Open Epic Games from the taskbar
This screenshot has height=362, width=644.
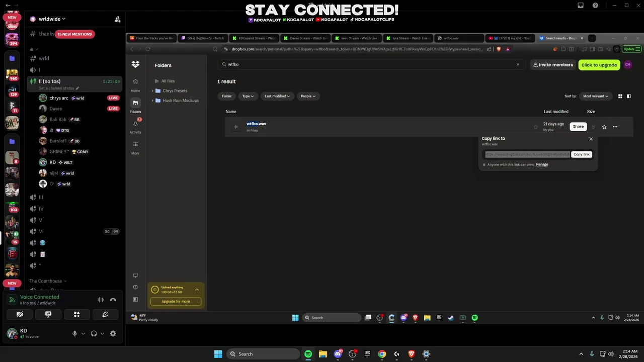point(367,354)
